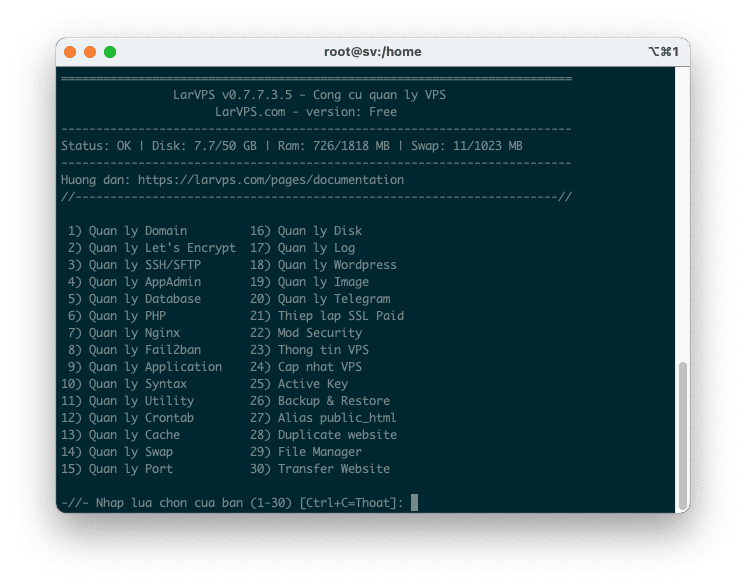Click the green maximize window button
The height and width of the screenshot is (587, 746).
(x=110, y=52)
